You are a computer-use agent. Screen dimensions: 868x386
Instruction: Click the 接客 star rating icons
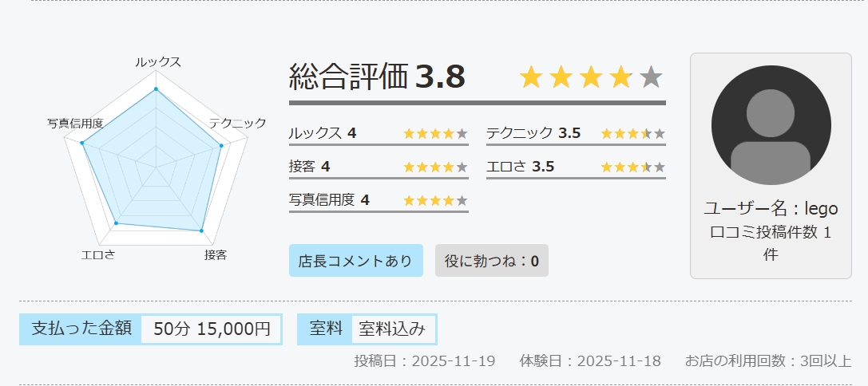tap(435, 167)
